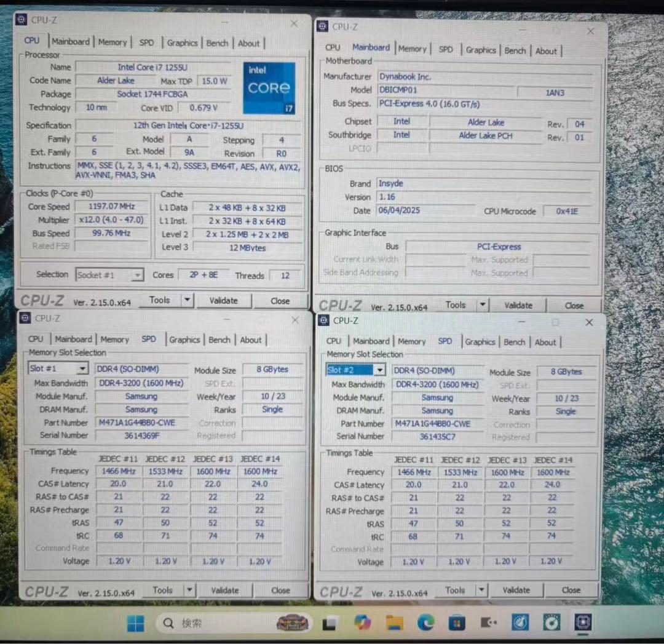664x644 pixels.
Task: Click the Manufacturer value 'Dynabook Inc.'
Action: pos(485,77)
